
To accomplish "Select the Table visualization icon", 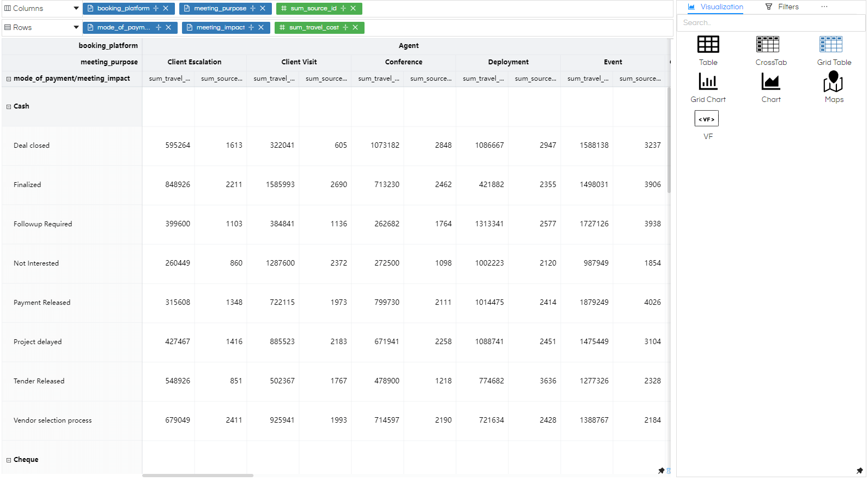I will coord(708,44).
